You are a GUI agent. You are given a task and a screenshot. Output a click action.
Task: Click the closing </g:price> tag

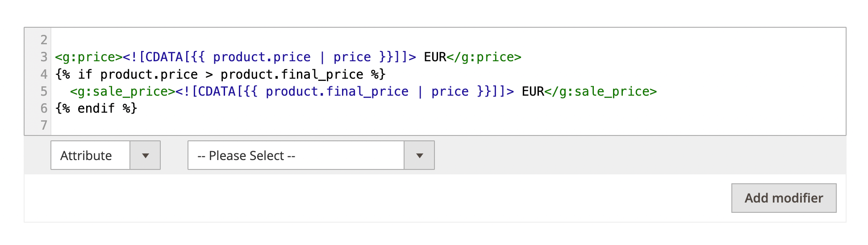click(x=484, y=57)
